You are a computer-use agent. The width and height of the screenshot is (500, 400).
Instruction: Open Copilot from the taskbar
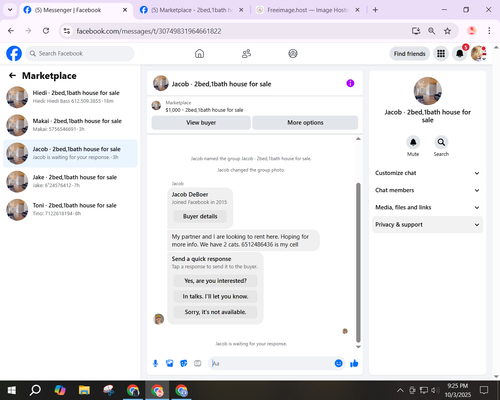pos(60,390)
